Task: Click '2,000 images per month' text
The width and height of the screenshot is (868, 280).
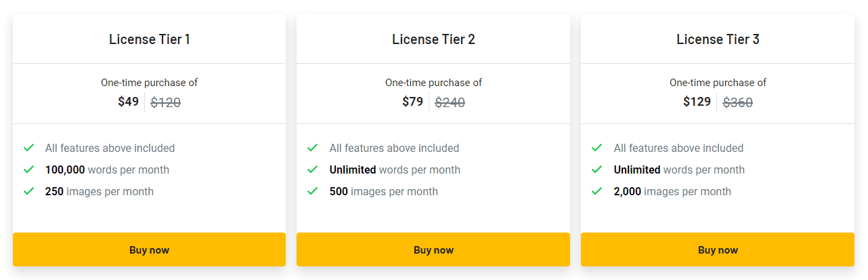Action: (x=672, y=191)
